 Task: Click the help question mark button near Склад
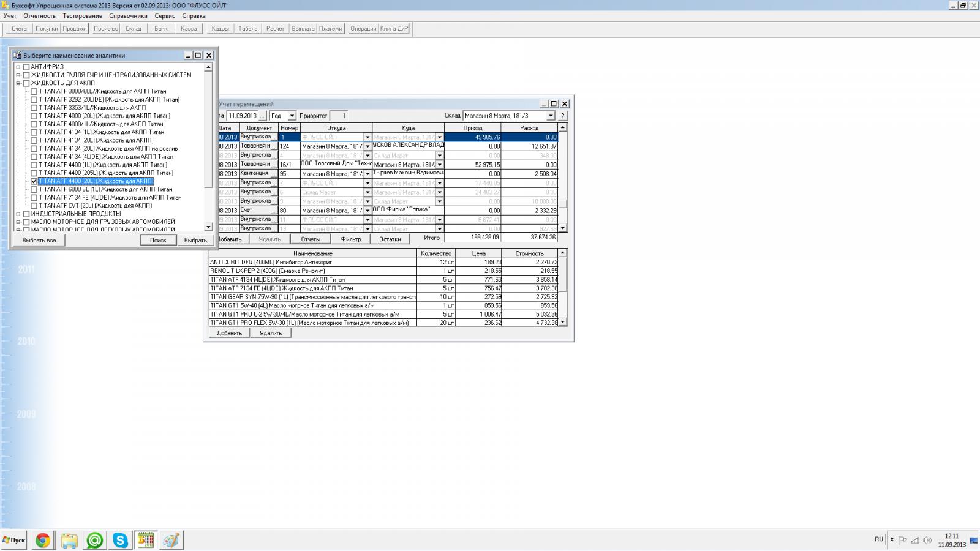click(x=562, y=116)
